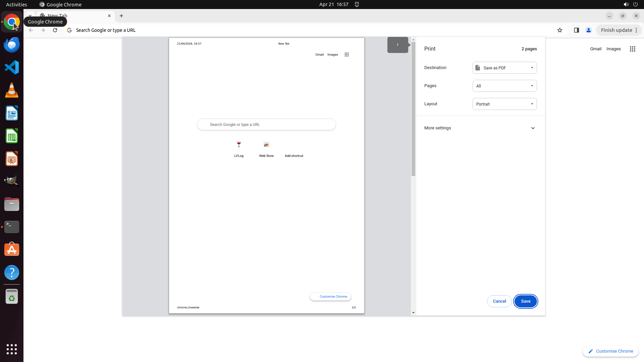Click the Save button
Viewport: 644px width, 362px height.
[x=525, y=301]
